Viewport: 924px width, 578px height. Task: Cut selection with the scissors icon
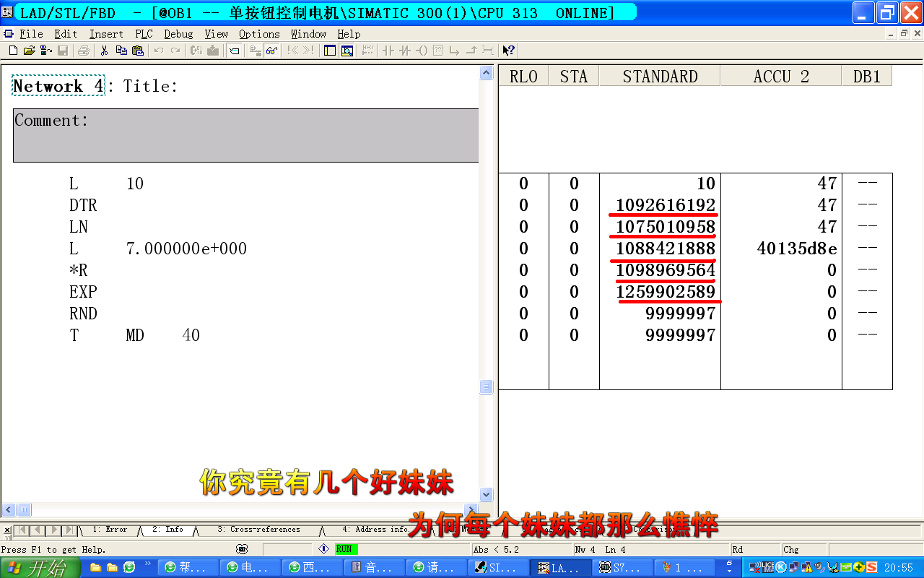[105, 51]
